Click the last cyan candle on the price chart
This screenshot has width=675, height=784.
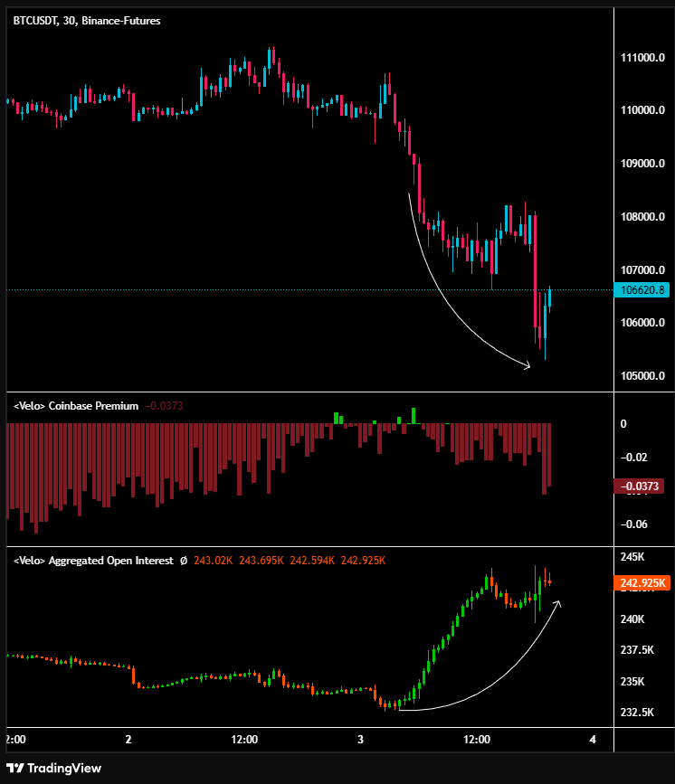click(549, 298)
